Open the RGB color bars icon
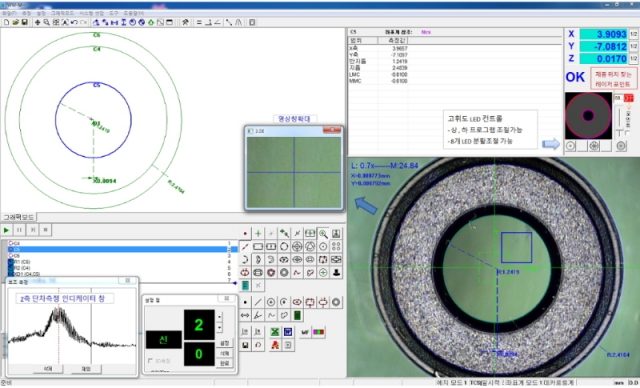 318,332
